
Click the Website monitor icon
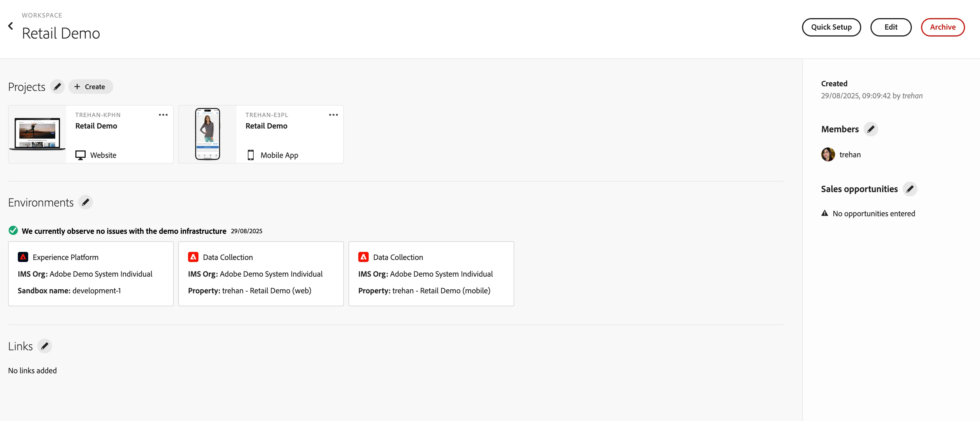coord(80,155)
